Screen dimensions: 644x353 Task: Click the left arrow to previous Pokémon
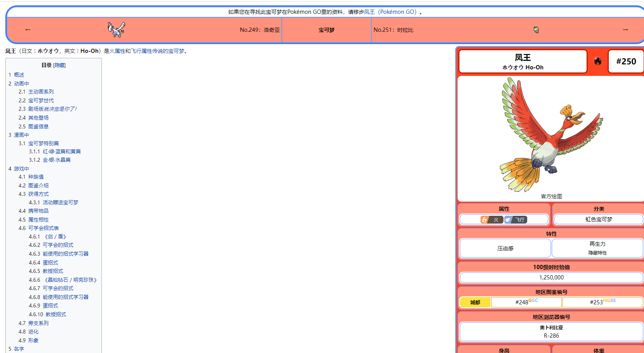(x=28, y=30)
